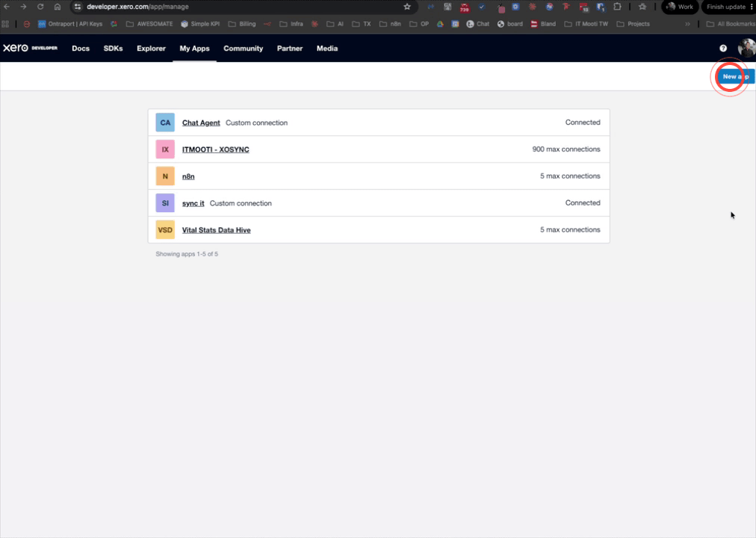Click the SI app avatar tile
The height and width of the screenshot is (538, 756).
click(x=165, y=203)
